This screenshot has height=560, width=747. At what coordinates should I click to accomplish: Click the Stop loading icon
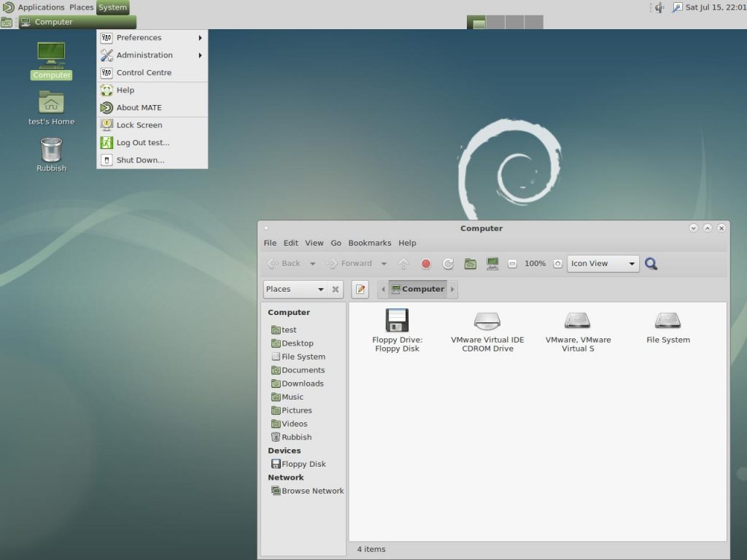tap(427, 263)
